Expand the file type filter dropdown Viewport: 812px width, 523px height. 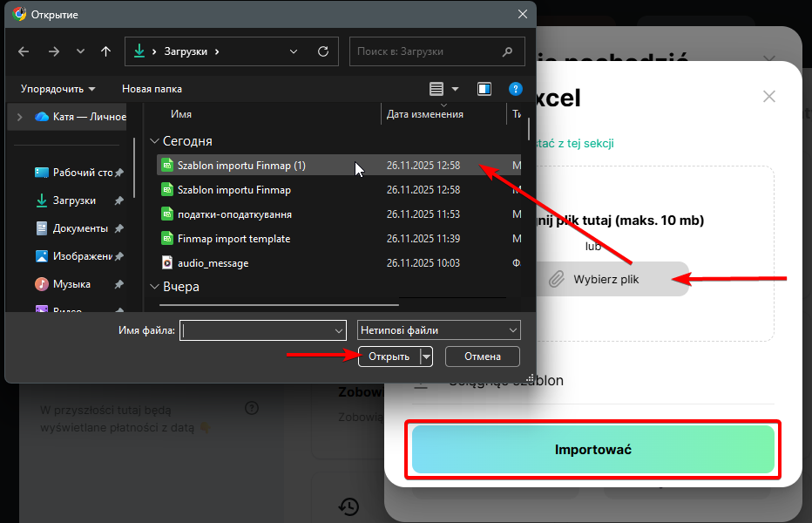tap(438, 330)
